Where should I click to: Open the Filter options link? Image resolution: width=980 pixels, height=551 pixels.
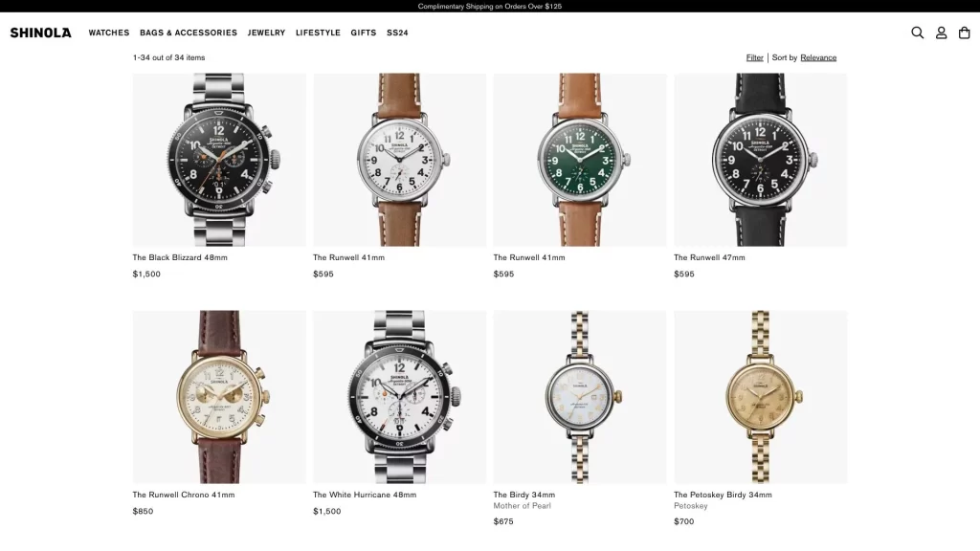pyautogui.click(x=754, y=57)
